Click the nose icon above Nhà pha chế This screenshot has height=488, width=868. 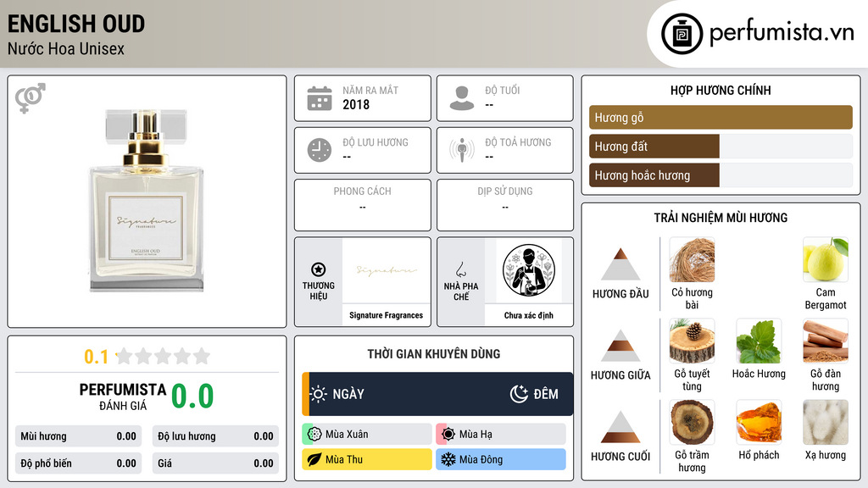460,269
